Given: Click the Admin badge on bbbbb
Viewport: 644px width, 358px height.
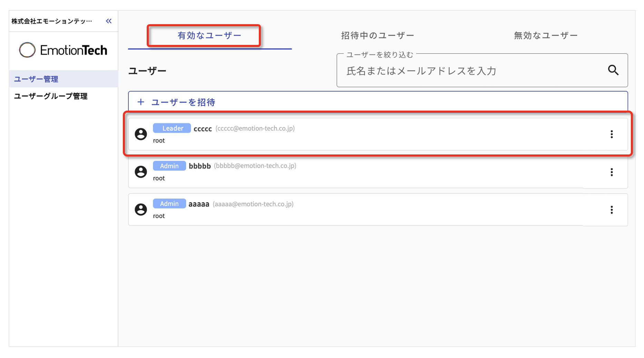Looking at the screenshot, I should pyautogui.click(x=169, y=166).
